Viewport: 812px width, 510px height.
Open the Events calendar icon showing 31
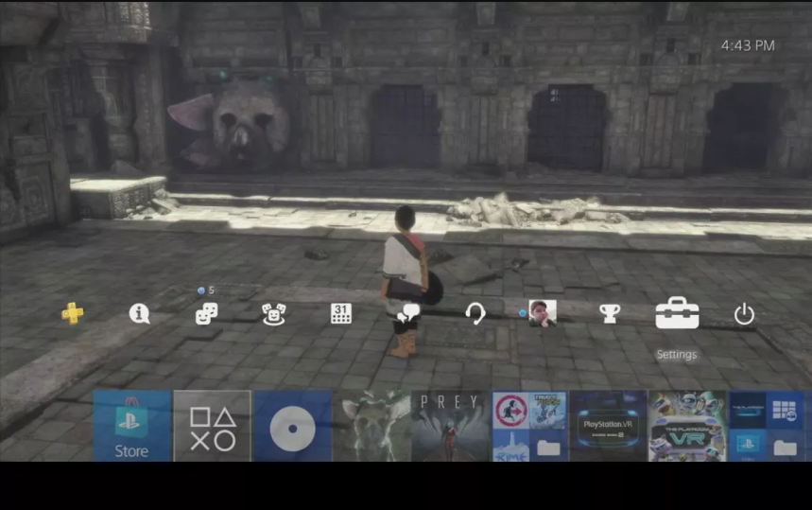tap(340, 313)
